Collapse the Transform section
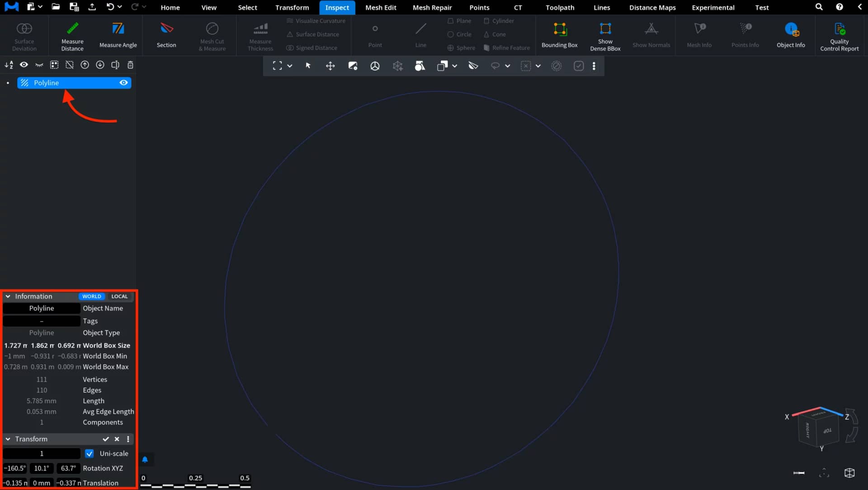The image size is (868, 490). pos(8,439)
